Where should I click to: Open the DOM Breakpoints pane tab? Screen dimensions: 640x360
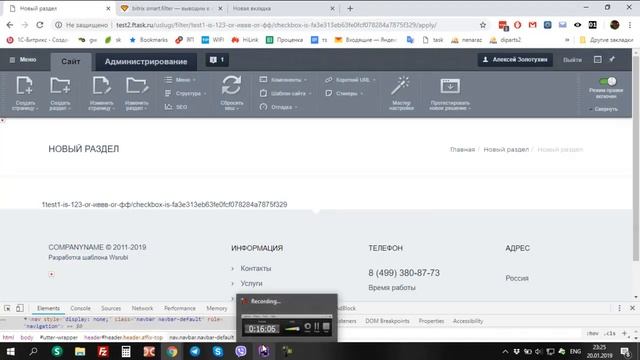tap(387, 321)
